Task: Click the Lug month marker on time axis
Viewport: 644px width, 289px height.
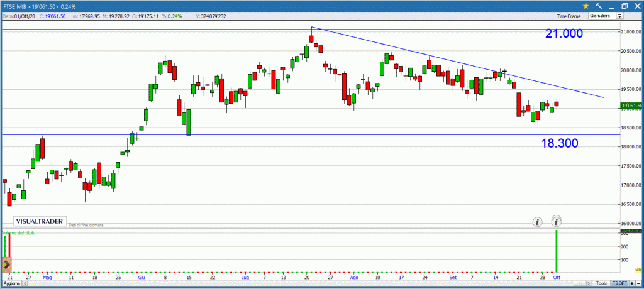Action: tap(245, 278)
